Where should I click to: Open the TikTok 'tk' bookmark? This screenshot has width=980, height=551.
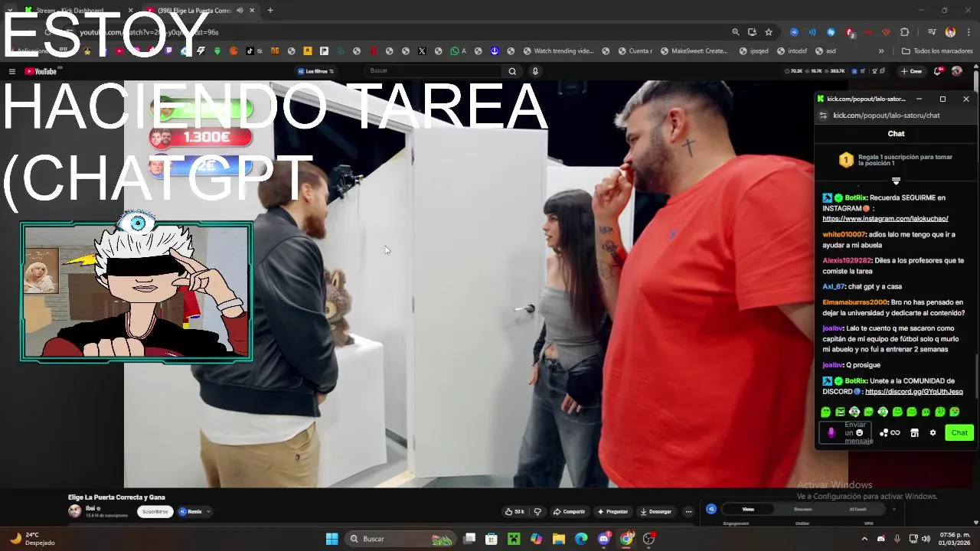tap(254, 51)
